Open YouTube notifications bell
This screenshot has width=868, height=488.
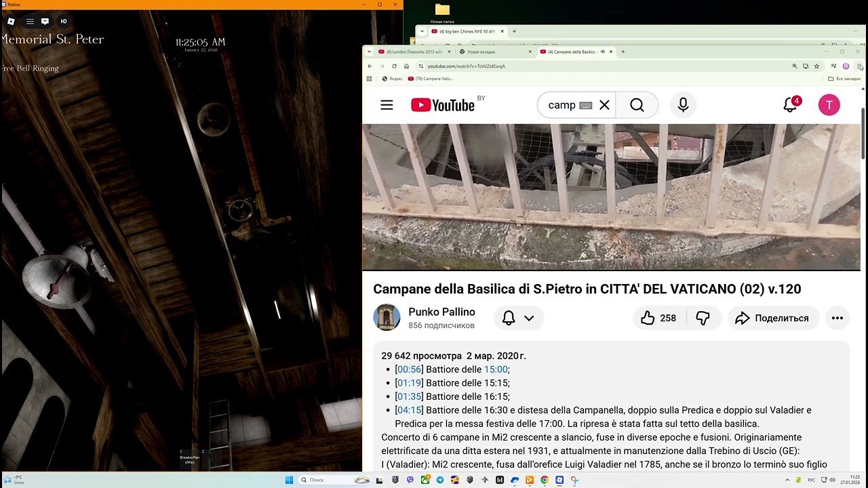[790, 105]
